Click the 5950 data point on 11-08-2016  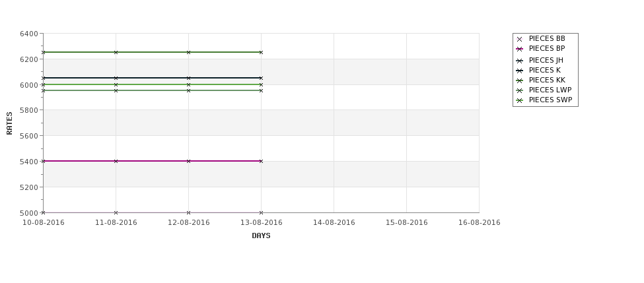(116, 90)
